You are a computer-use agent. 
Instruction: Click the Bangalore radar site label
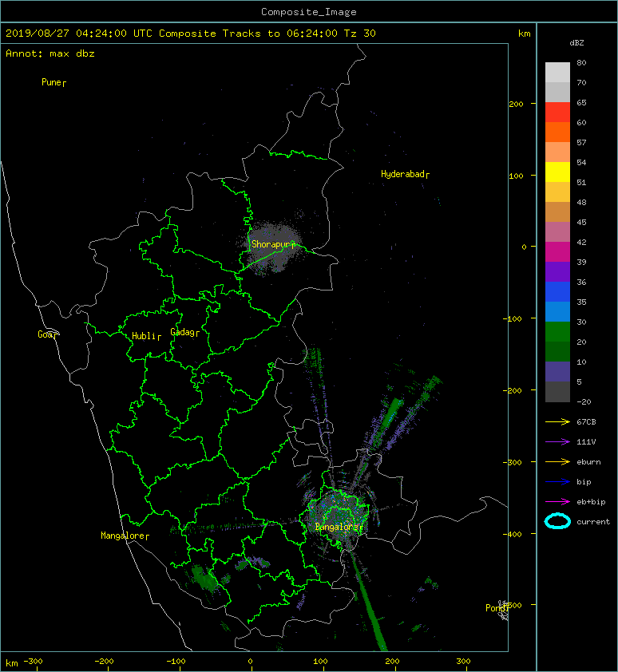(339, 527)
